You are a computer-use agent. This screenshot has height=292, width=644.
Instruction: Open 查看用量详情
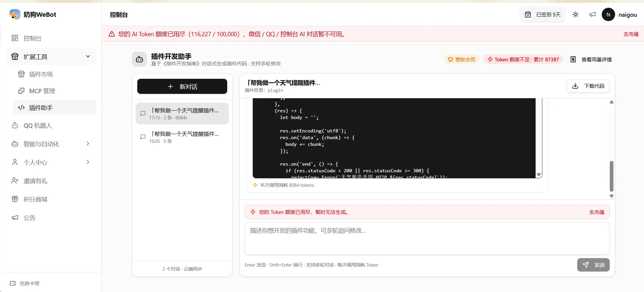pyautogui.click(x=591, y=59)
